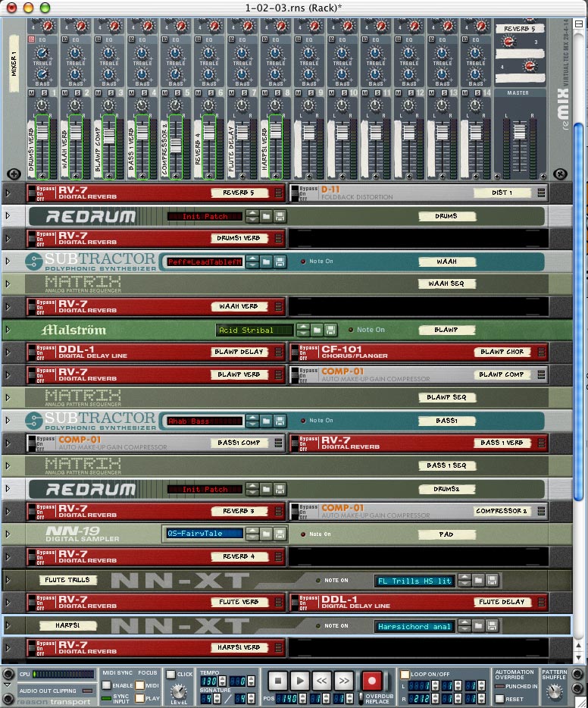
Task: Expand the REVERB 5 RV-7 device
Action: [8, 193]
